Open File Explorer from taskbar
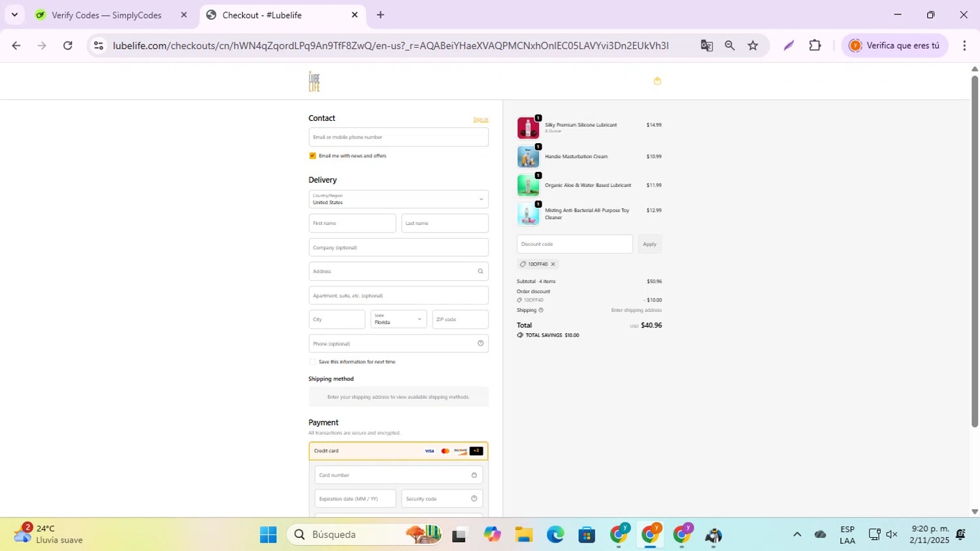 (x=523, y=535)
